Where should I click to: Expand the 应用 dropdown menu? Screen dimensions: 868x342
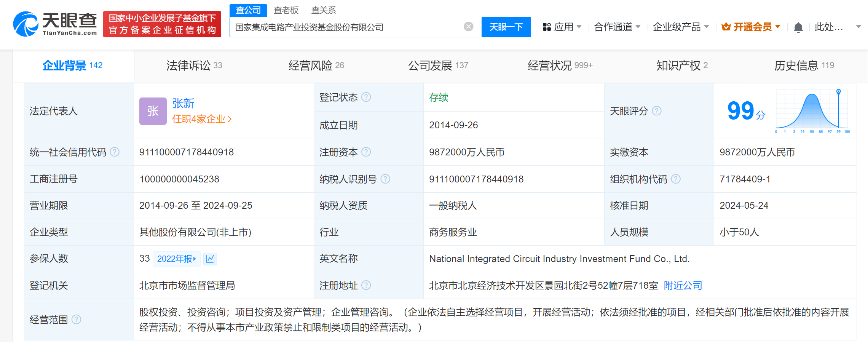click(562, 27)
